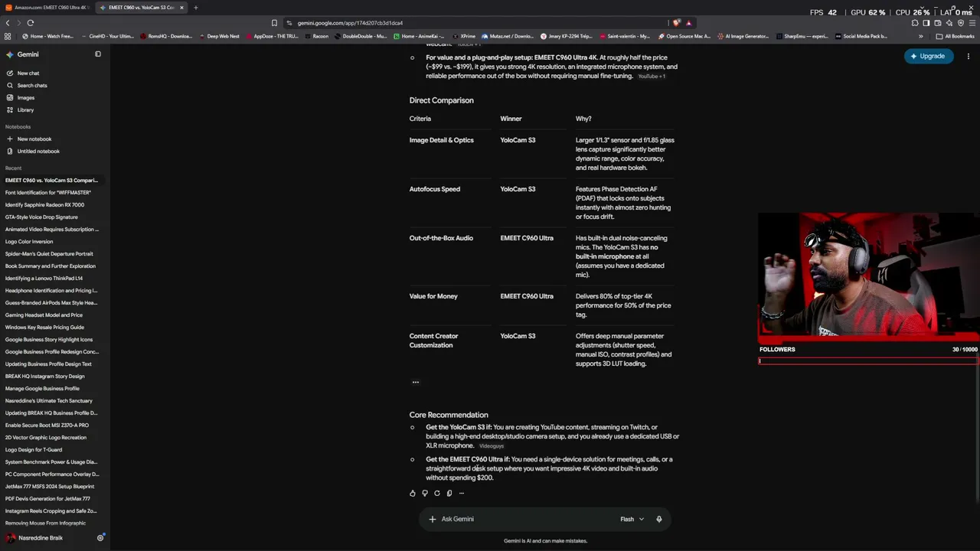The height and width of the screenshot is (551, 980).
Task: Open the Brave Wallet icon
Action: (x=938, y=23)
